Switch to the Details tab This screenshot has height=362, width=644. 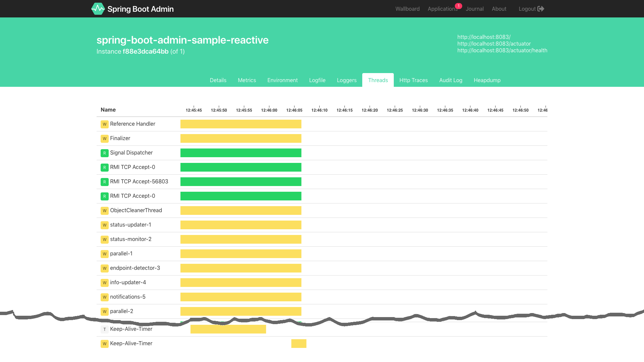click(x=218, y=80)
